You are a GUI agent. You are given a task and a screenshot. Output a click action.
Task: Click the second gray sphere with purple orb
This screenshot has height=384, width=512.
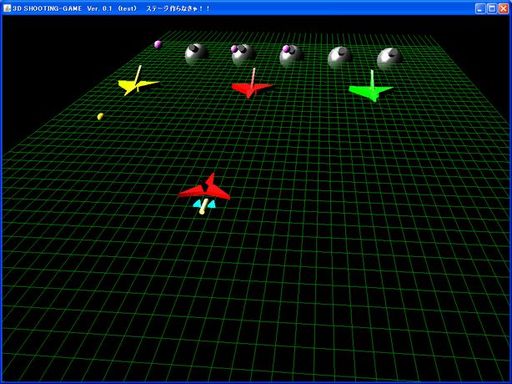[x=244, y=54]
